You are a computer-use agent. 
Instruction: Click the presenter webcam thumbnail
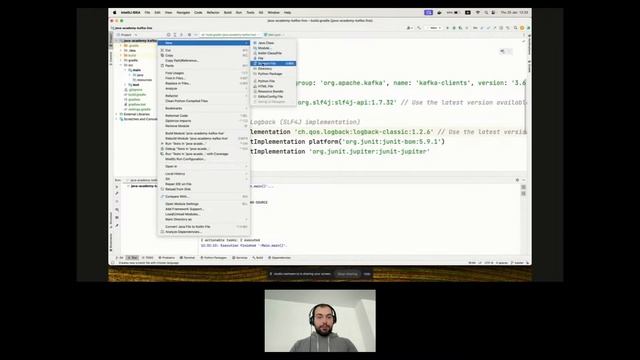320,321
